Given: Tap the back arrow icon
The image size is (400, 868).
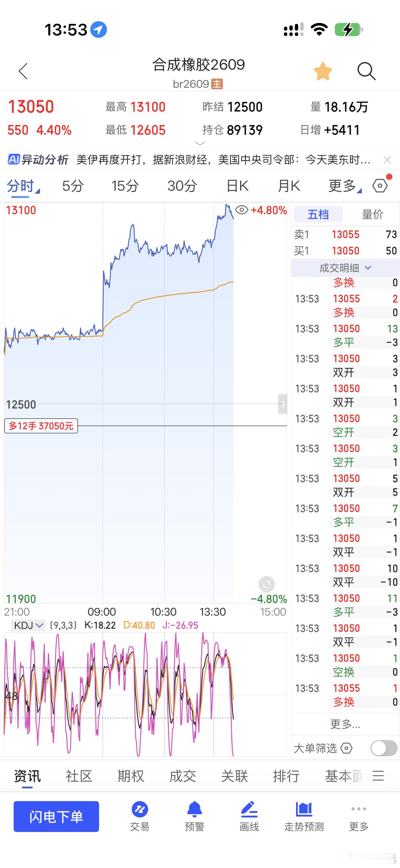Looking at the screenshot, I should [23, 71].
